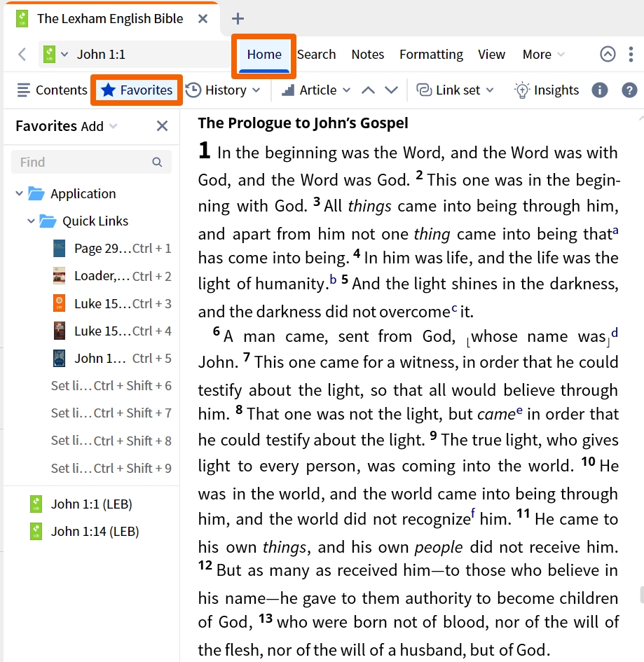
Task: Open footnote b after 'humanity'
Action: [x=333, y=279]
